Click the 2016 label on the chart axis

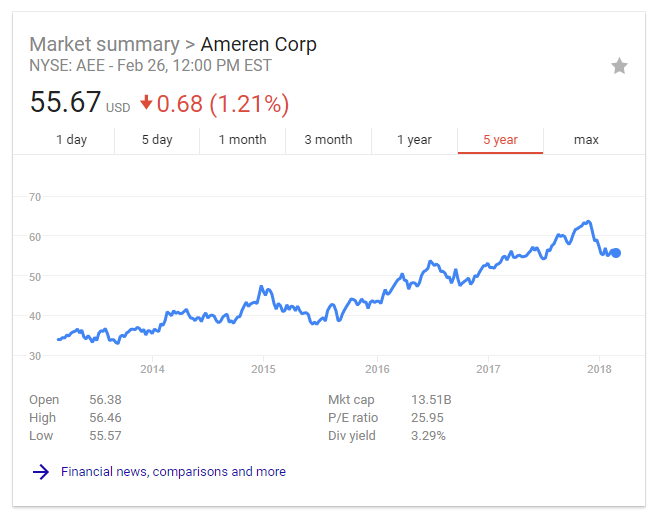point(376,370)
